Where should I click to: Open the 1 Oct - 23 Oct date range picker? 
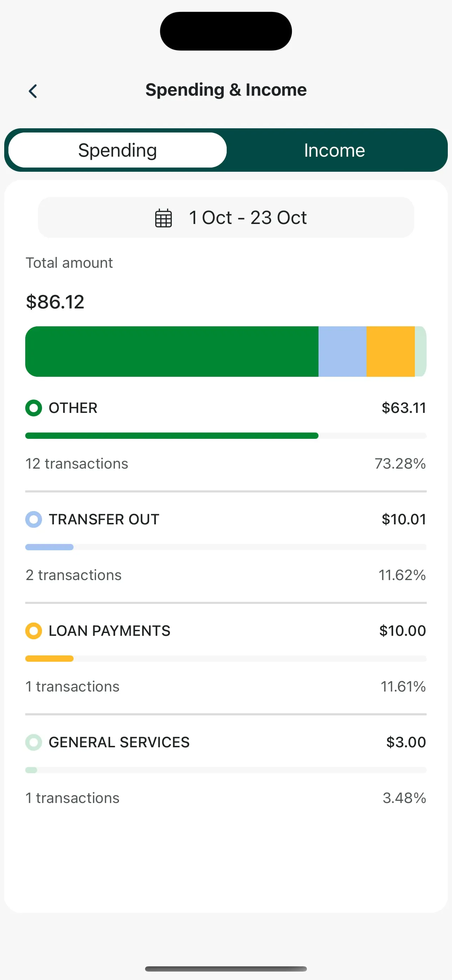[226, 218]
